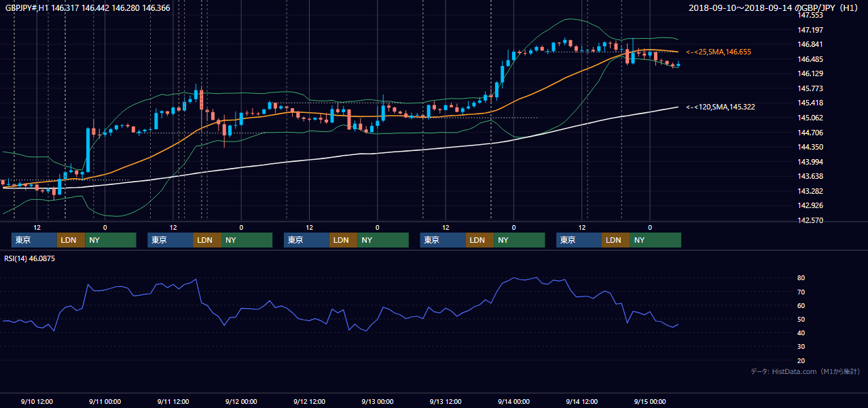
Task: Click the 9/10 12:00 time axis label
Action: tap(37, 402)
